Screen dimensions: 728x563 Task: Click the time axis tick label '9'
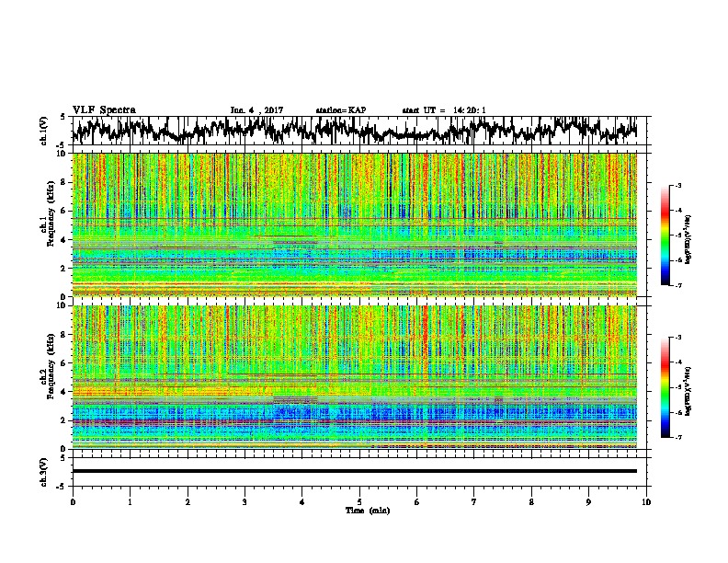click(588, 502)
